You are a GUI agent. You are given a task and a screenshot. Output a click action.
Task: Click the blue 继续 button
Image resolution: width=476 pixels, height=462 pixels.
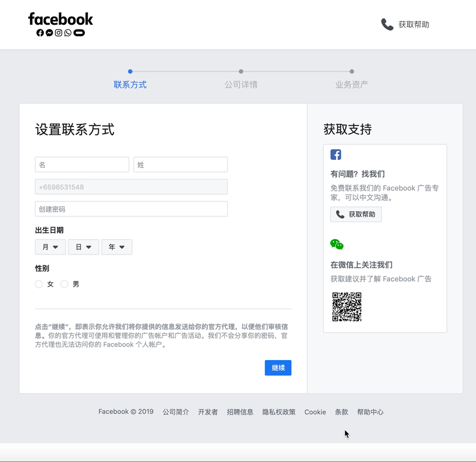tap(278, 368)
